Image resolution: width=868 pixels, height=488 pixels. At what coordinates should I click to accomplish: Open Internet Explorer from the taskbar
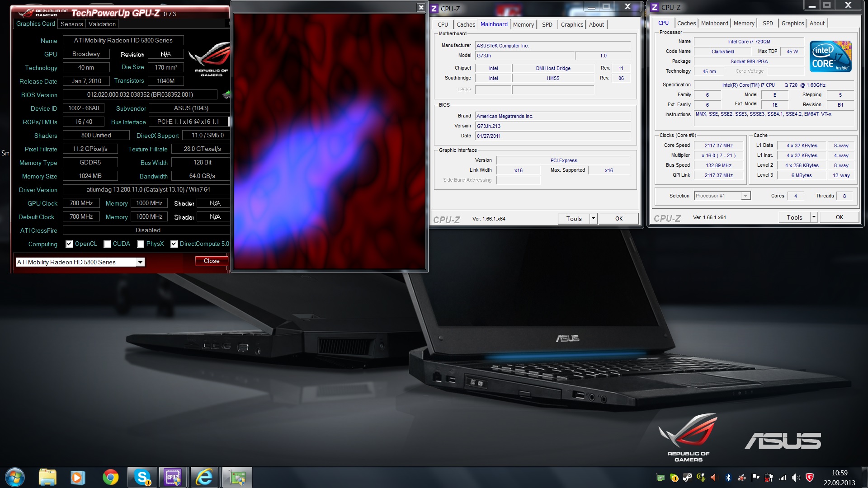click(x=205, y=477)
